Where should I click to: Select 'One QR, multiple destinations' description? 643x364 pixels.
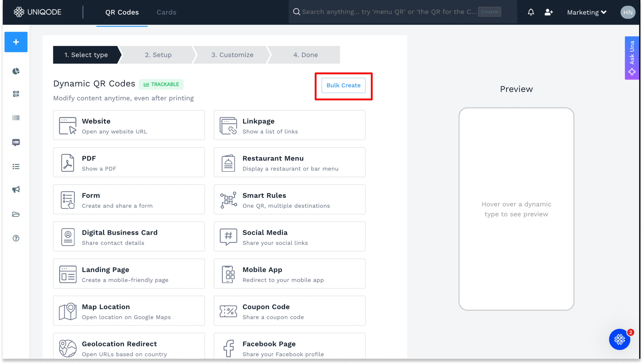tap(286, 206)
